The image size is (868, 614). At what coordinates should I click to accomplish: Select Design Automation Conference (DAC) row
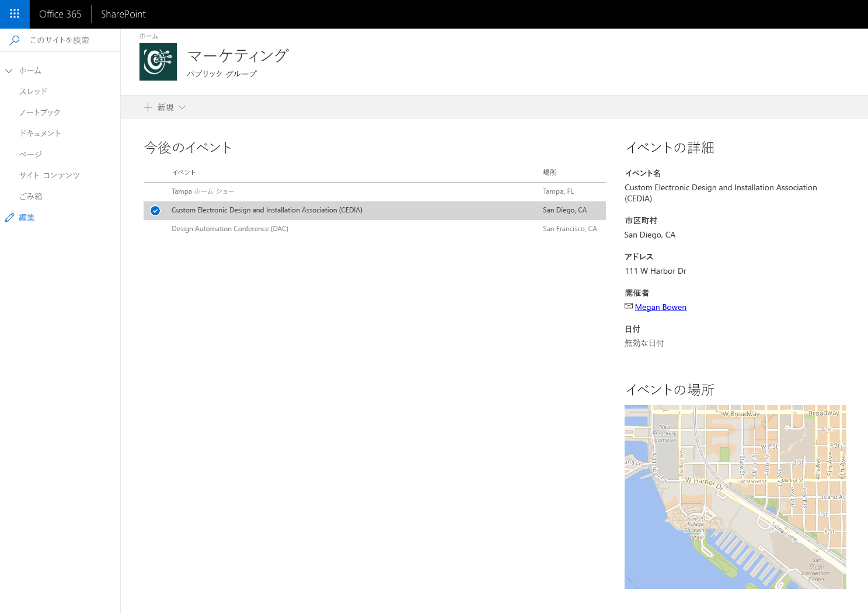375,229
